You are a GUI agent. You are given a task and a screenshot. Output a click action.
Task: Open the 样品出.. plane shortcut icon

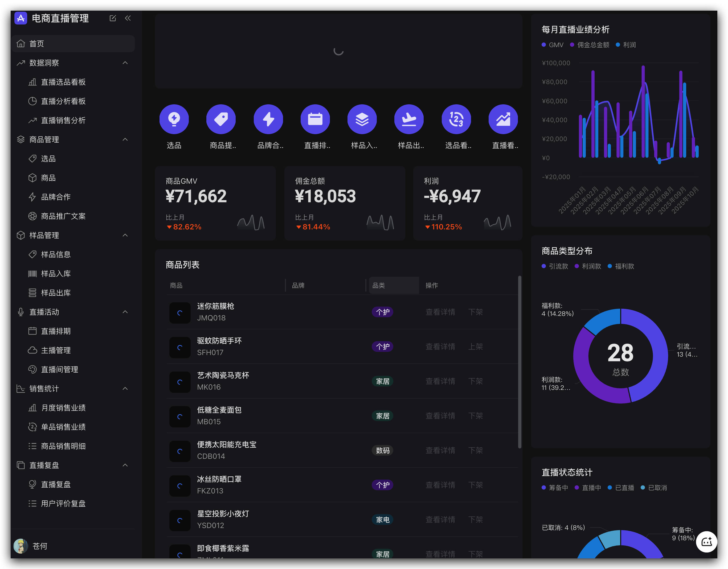pyautogui.click(x=409, y=119)
